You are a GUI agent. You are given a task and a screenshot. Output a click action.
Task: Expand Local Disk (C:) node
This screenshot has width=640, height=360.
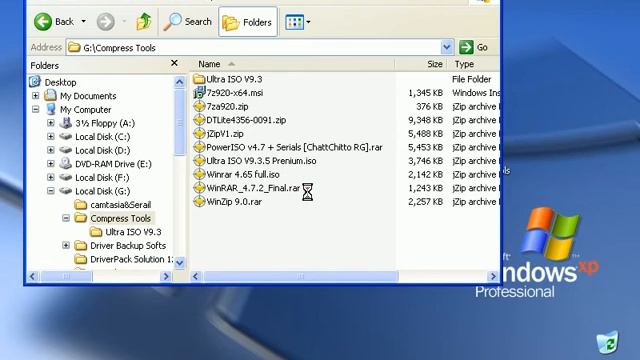click(x=51, y=137)
